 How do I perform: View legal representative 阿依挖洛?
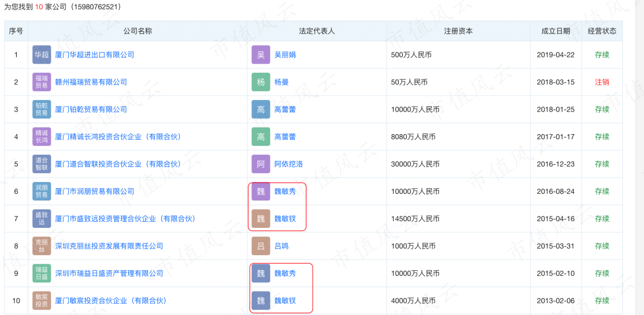pyautogui.click(x=288, y=164)
